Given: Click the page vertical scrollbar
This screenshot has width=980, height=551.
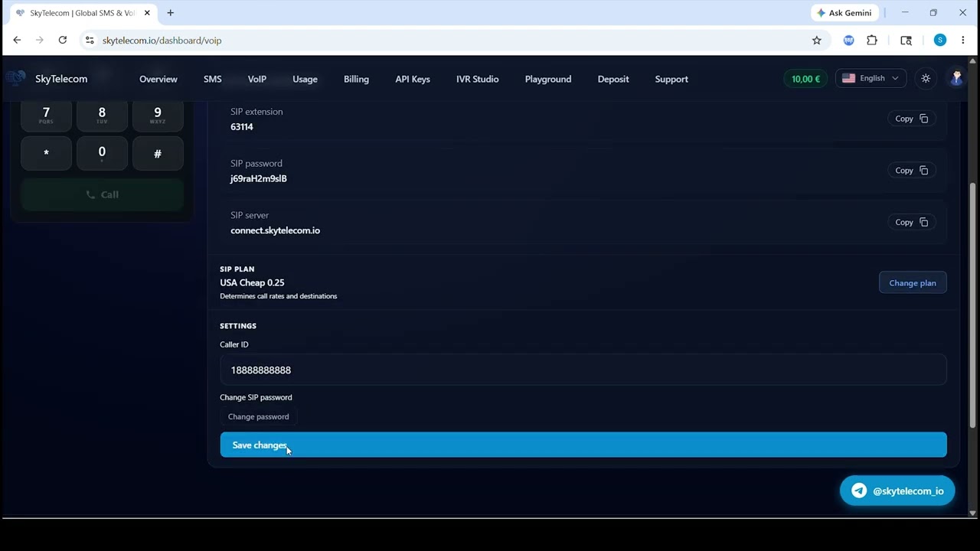Looking at the screenshot, I should (973, 306).
